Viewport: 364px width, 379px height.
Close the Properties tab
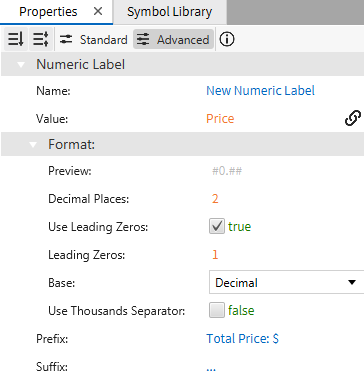pyautogui.click(x=98, y=12)
